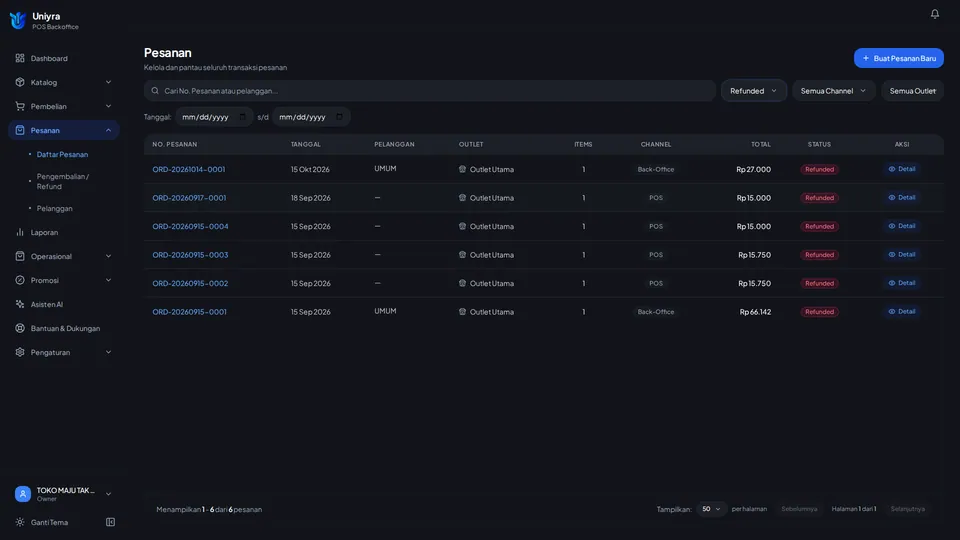Click the search magnifier icon

[155, 91]
